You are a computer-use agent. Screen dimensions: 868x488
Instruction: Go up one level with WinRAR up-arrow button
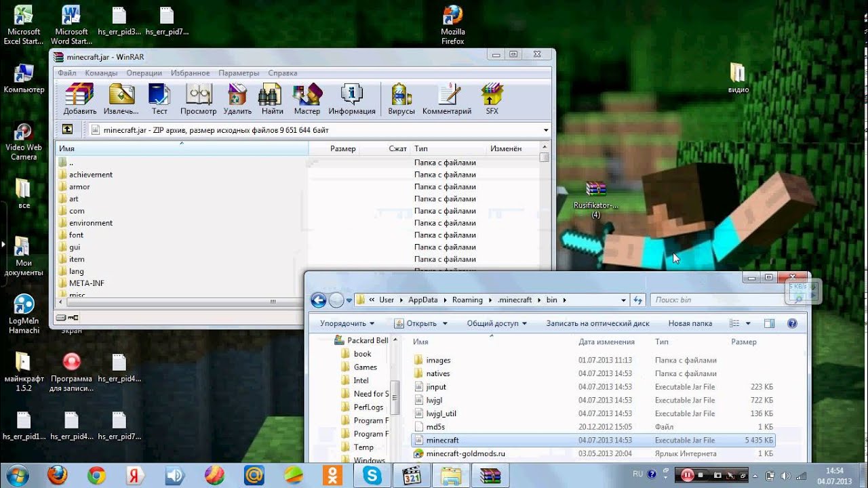[67, 129]
